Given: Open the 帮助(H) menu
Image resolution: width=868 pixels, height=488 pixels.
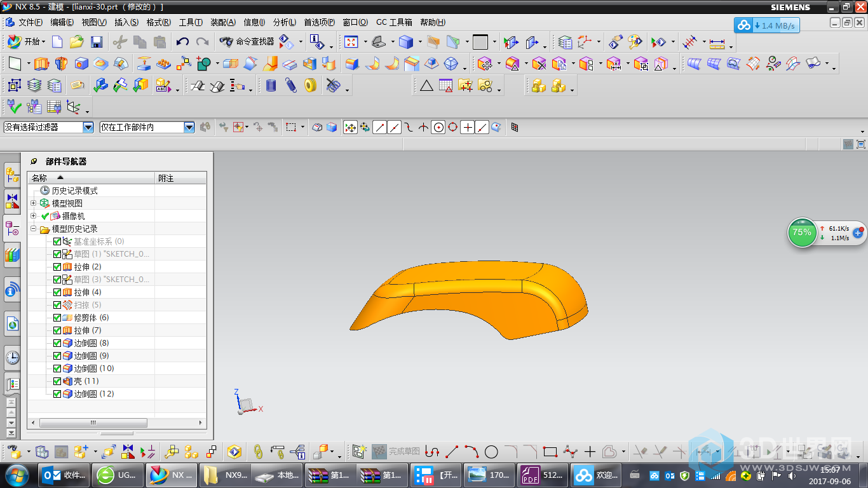Looking at the screenshot, I should point(432,22).
